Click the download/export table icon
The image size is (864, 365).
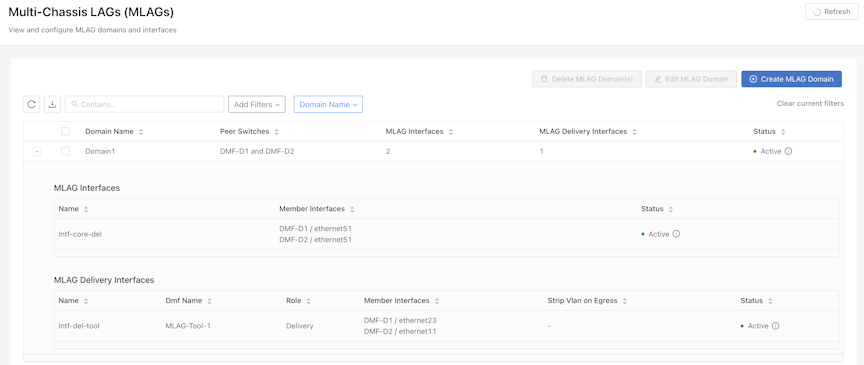pos(52,104)
